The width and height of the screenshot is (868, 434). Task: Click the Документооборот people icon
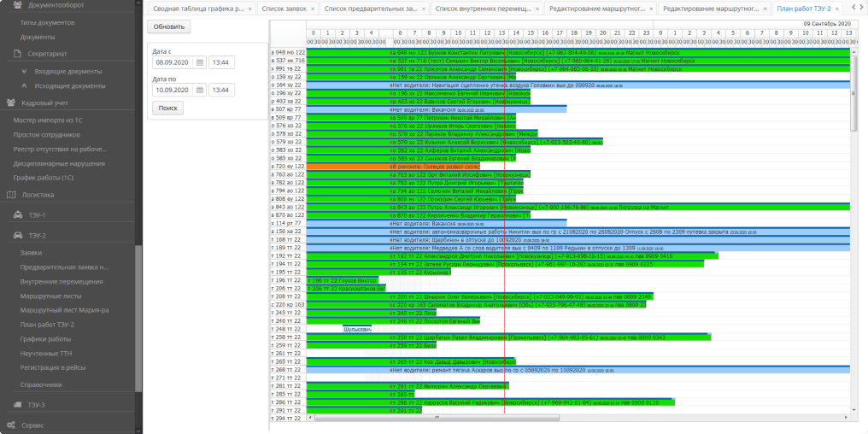click(x=17, y=5)
